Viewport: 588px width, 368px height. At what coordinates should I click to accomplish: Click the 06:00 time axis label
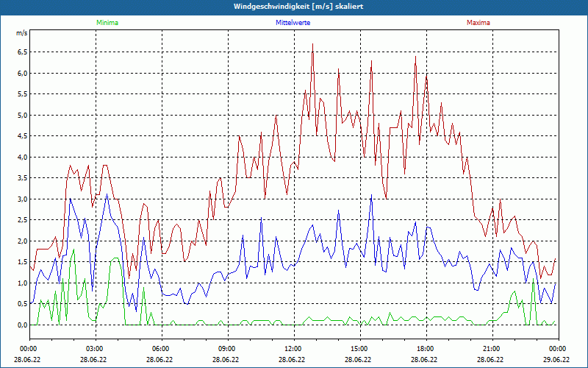[x=159, y=349]
